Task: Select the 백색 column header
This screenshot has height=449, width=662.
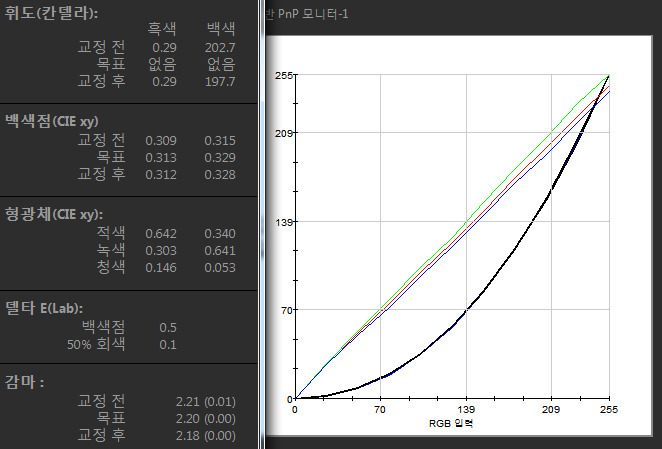Action: [x=221, y=29]
